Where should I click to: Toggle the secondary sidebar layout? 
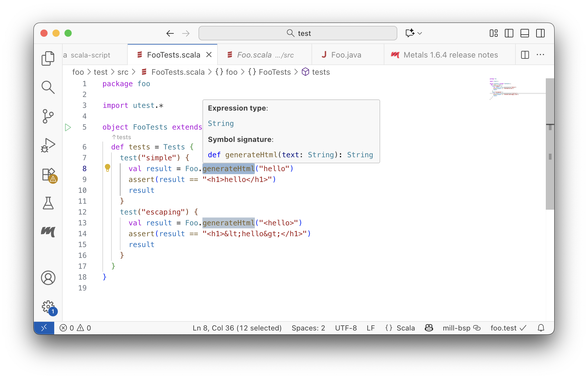[540, 33]
